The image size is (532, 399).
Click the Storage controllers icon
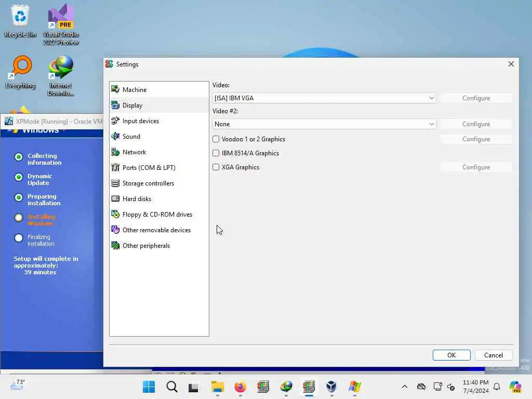coord(115,183)
